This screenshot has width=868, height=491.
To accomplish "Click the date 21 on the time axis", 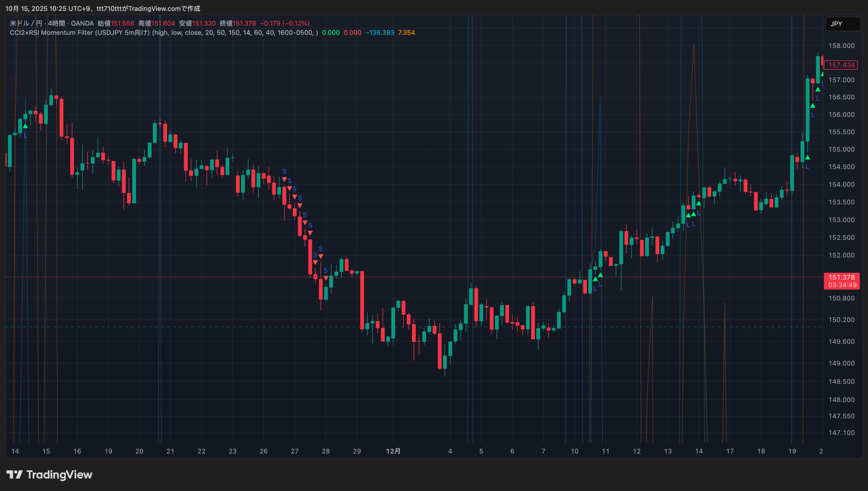I will [170, 451].
